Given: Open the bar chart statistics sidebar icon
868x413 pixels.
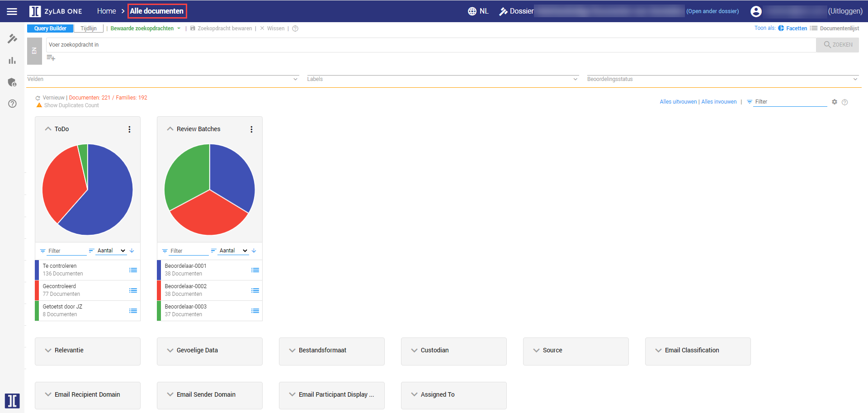Looking at the screenshot, I should (12, 61).
